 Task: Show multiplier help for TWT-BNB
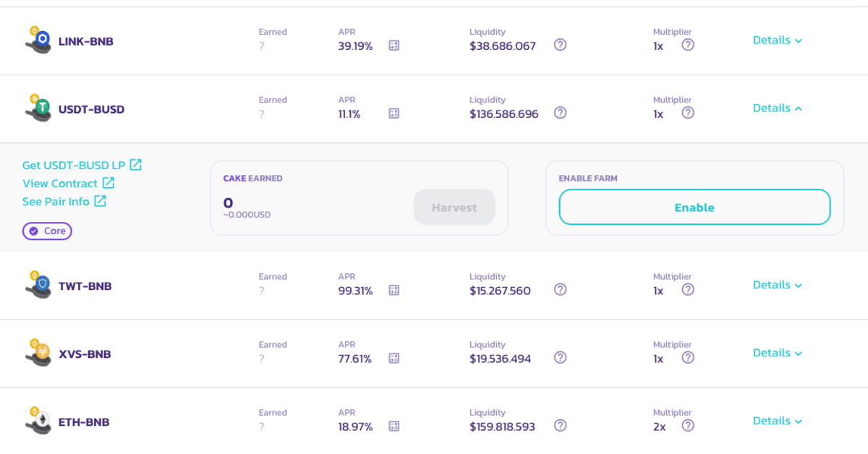click(x=688, y=289)
